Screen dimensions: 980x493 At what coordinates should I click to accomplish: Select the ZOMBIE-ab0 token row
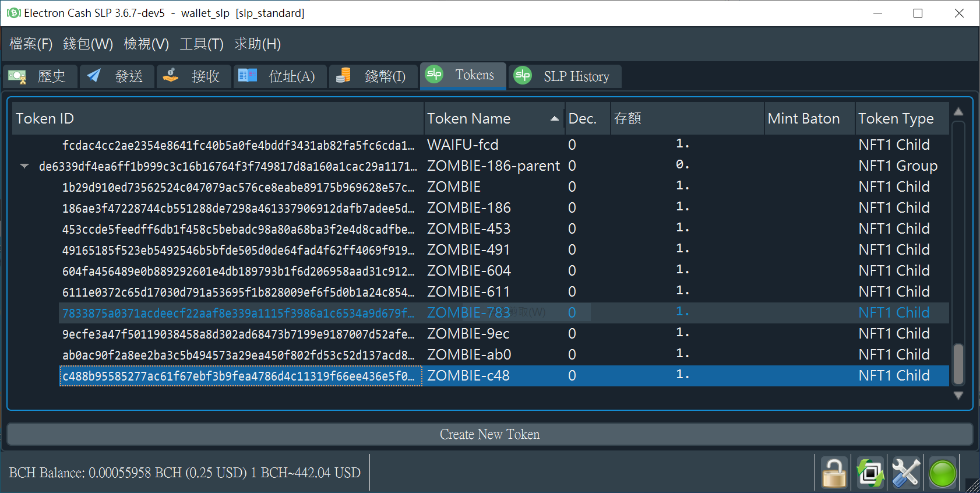pos(504,355)
